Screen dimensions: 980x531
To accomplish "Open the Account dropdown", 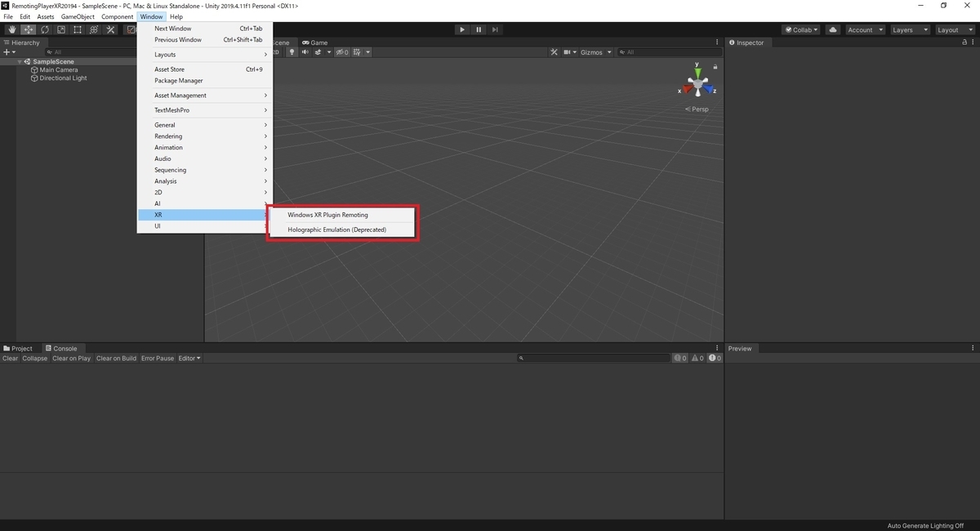I will (864, 29).
